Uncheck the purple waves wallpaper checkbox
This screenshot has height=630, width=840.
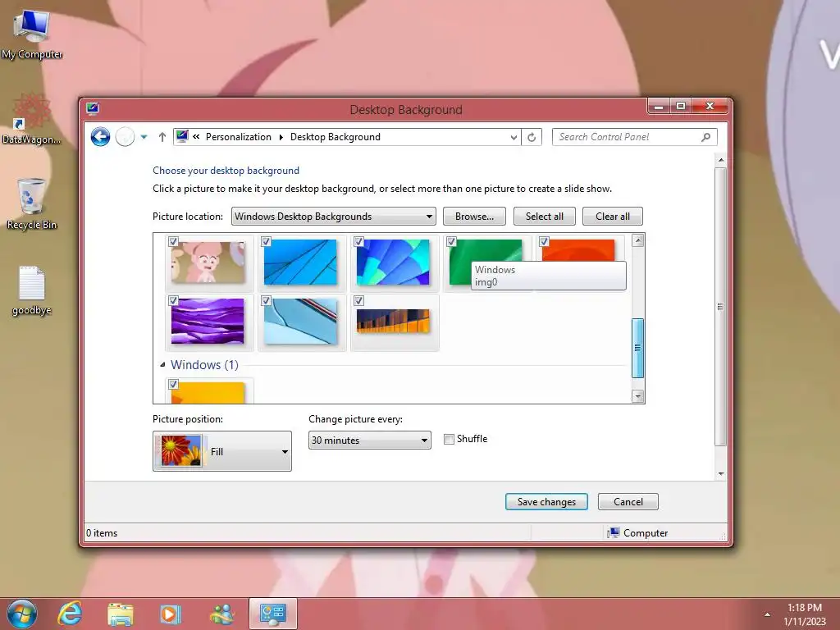(173, 300)
